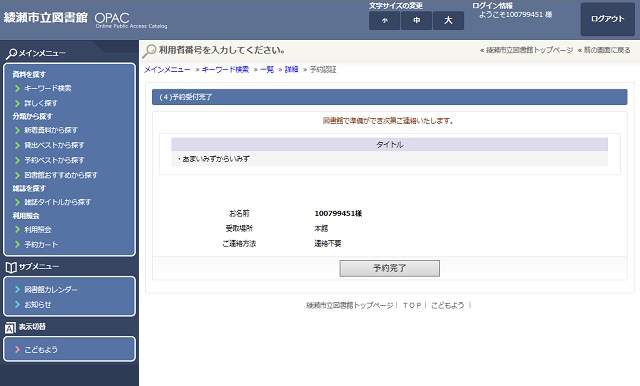The height and width of the screenshot is (386, 640).
Task: Open the お知らせ sub-menu item
Action: pyautogui.click(x=38, y=304)
